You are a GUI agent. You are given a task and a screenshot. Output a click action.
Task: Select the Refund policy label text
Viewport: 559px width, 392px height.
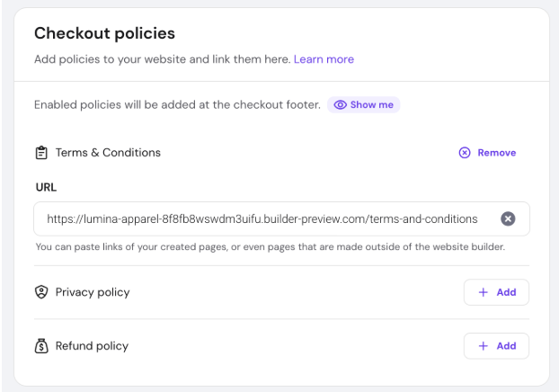(x=92, y=346)
